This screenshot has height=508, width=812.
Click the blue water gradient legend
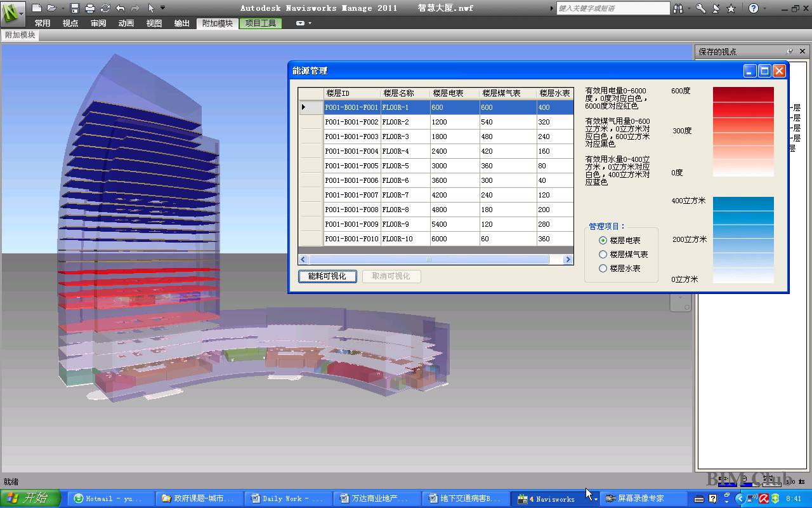[743, 240]
